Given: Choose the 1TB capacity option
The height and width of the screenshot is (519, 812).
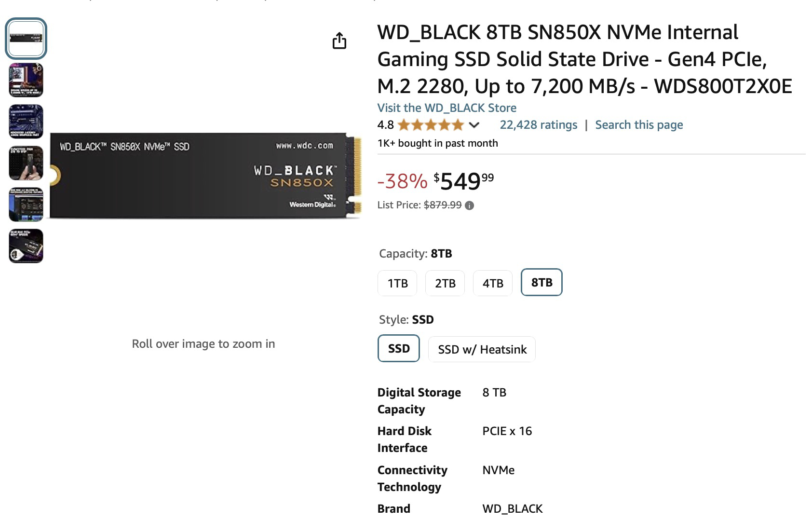Looking at the screenshot, I should pos(397,283).
